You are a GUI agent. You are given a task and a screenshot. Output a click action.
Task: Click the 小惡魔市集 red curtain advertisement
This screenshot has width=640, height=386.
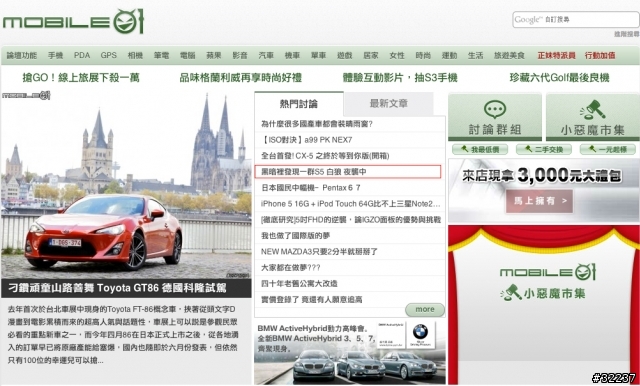click(x=544, y=304)
